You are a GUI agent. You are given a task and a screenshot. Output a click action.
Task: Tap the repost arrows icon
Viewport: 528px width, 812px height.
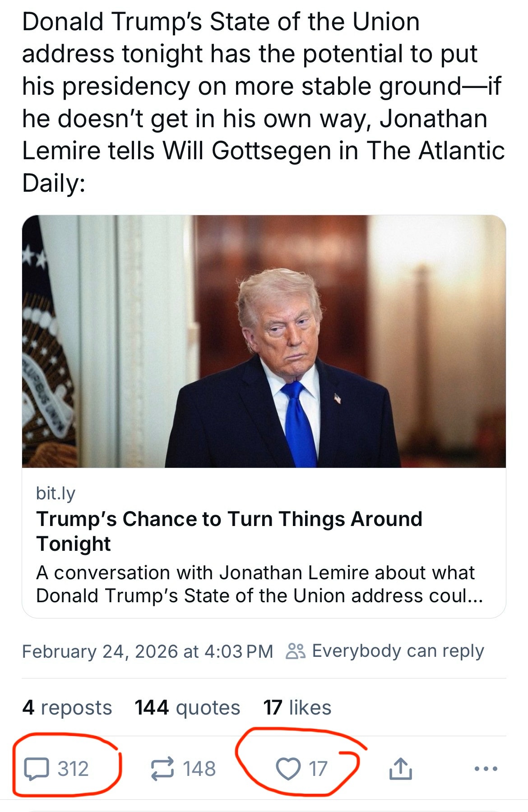pos(162,769)
